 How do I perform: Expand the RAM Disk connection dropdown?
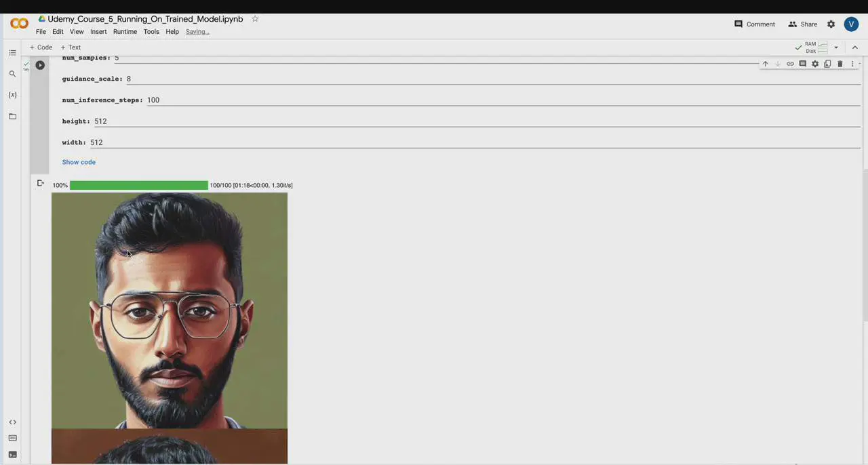click(835, 47)
